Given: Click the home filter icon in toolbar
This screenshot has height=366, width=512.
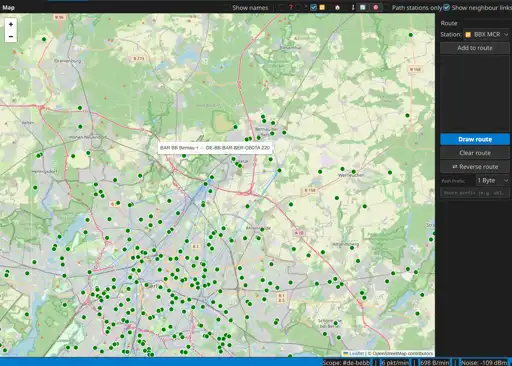Looking at the screenshot, I should coord(337,7).
